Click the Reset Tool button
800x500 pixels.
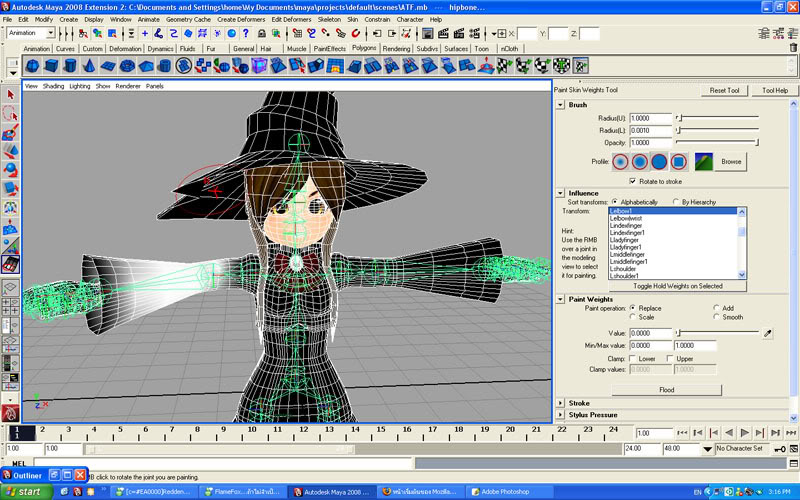pos(724,90)
